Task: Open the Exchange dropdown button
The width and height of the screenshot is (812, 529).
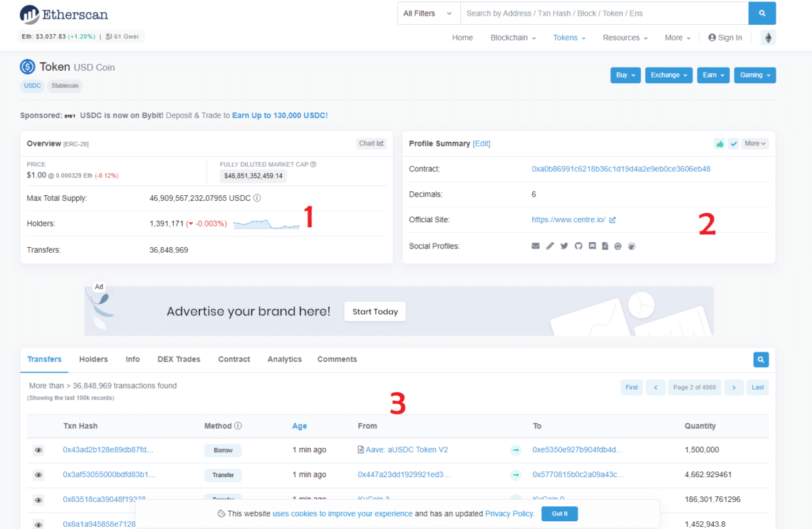Action: tap(668, 75)
